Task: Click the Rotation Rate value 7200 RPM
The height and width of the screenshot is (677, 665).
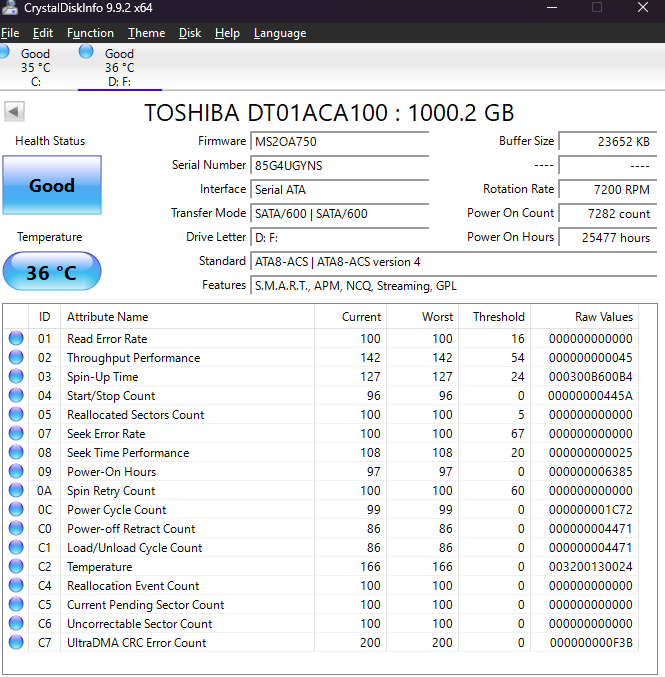Action: click(x=608, y=190)
